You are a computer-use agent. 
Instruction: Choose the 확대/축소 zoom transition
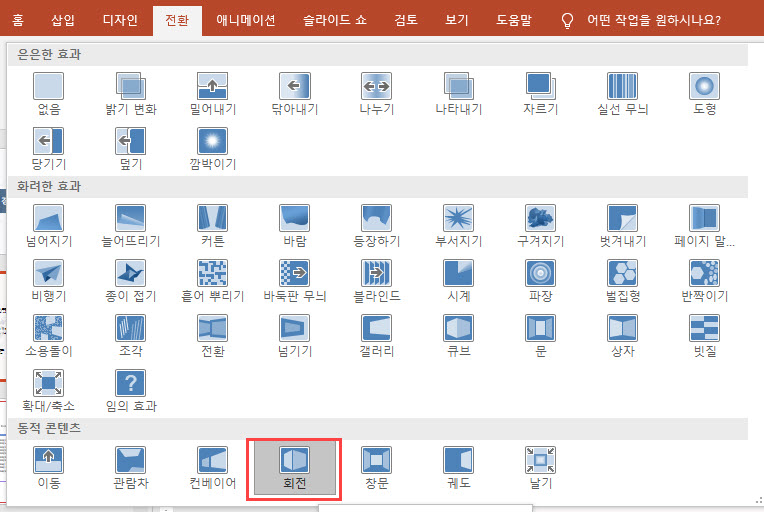(49, 391)
